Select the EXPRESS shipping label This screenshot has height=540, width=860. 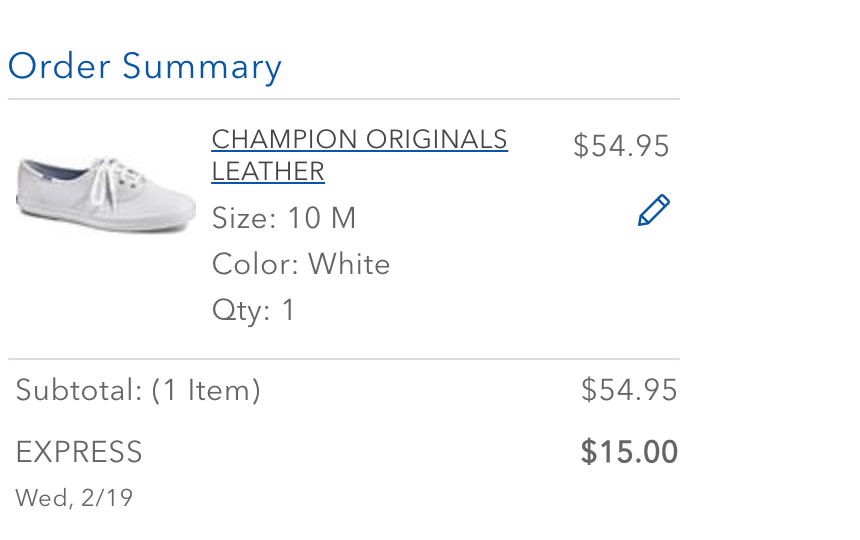tap(79, 452)
